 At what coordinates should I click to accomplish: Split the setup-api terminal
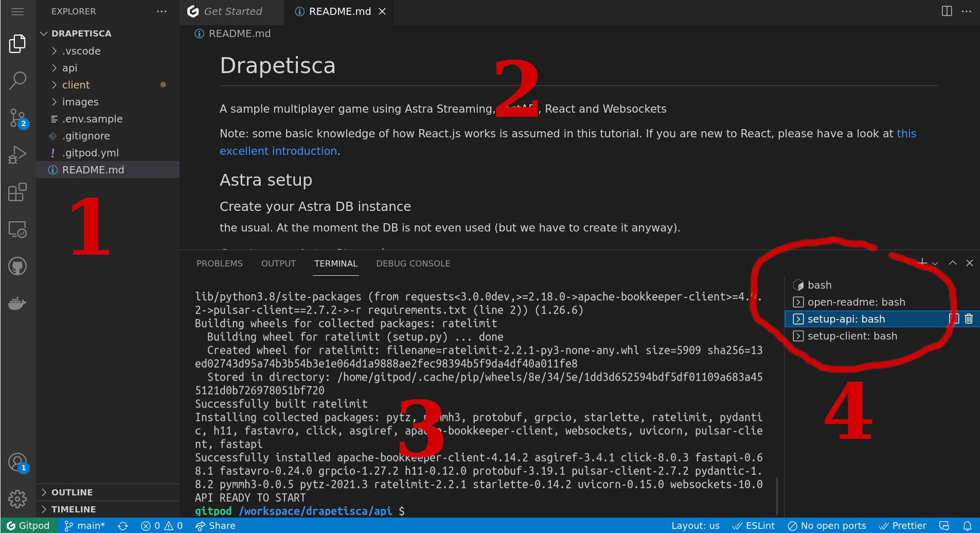954,319
